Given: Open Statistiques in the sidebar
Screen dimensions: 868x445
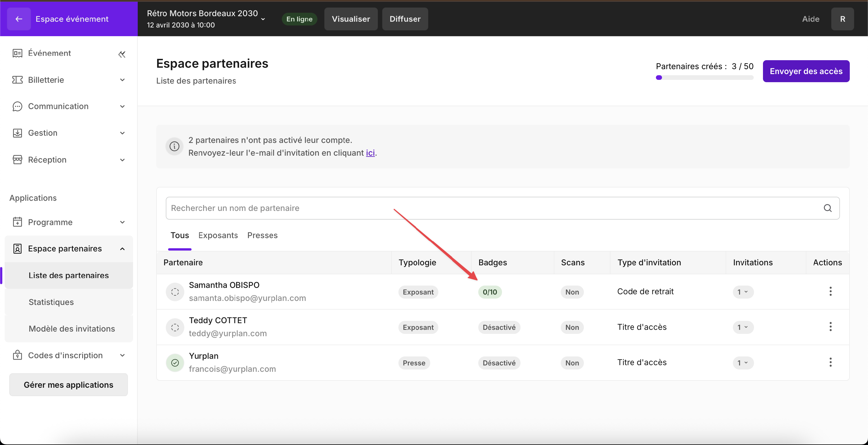Looking at the screenshot, I should coord(51,302).
